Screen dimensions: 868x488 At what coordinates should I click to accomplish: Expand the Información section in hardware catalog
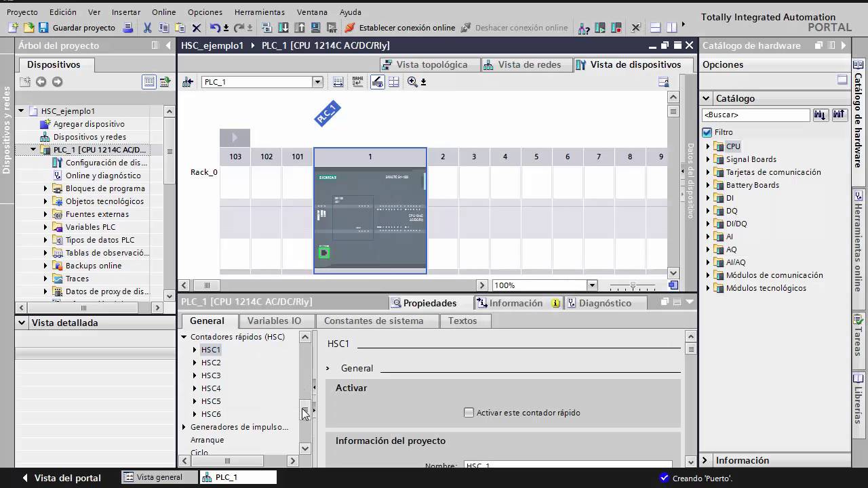[x=705, y=460]
